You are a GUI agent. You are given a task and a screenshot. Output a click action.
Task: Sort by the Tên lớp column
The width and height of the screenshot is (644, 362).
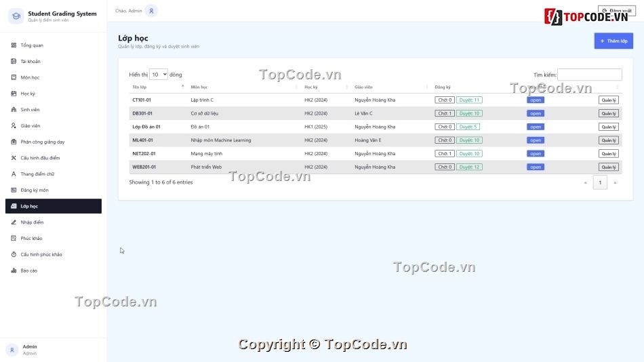(158, 87)
